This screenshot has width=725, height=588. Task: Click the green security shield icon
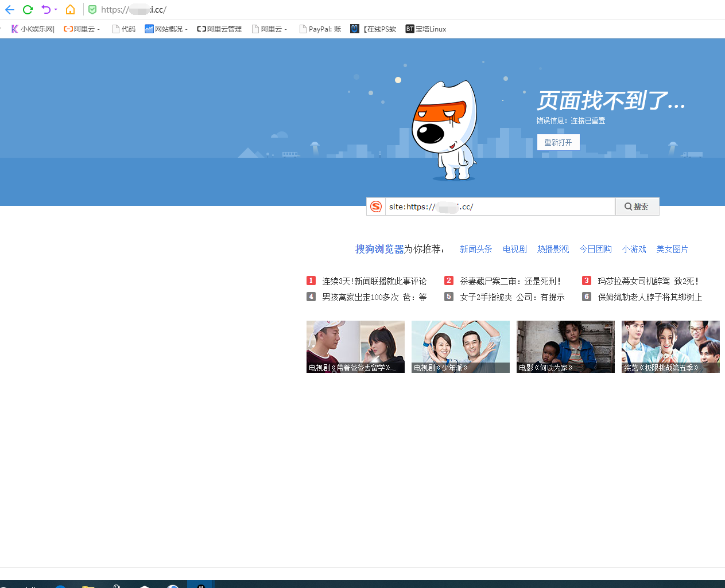[x=92, y=10]
